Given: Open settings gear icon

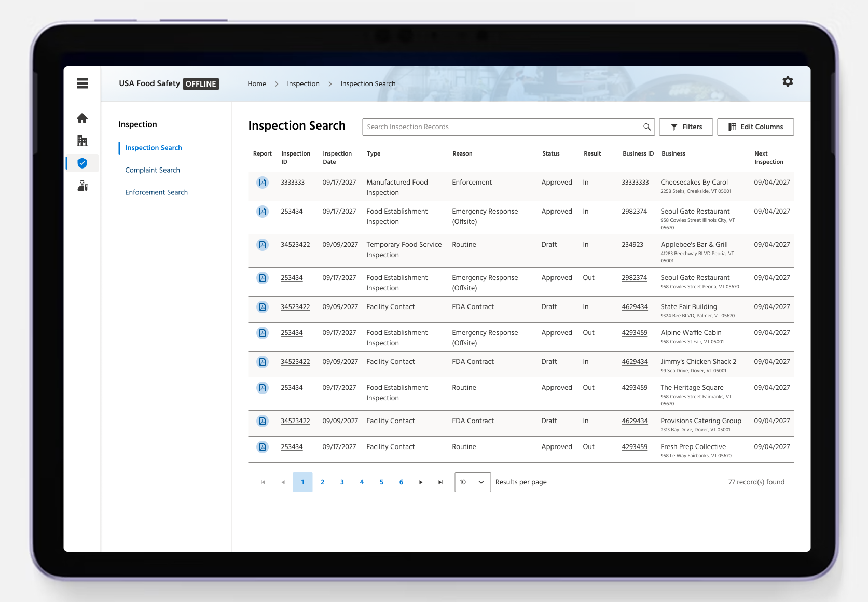Looking at the screenshot, I should coord(788,81).
